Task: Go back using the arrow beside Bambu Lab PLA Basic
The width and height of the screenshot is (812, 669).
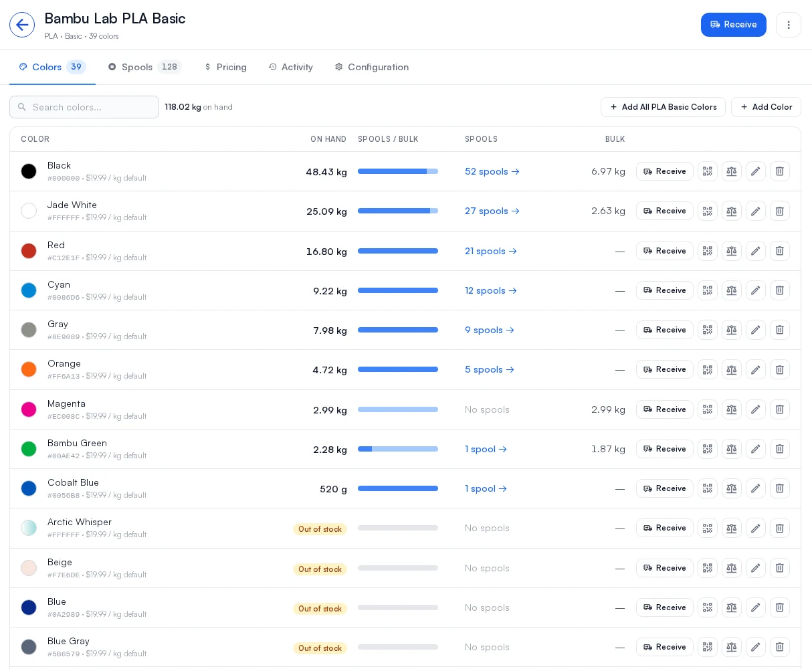Action: (x=22, y=25)
